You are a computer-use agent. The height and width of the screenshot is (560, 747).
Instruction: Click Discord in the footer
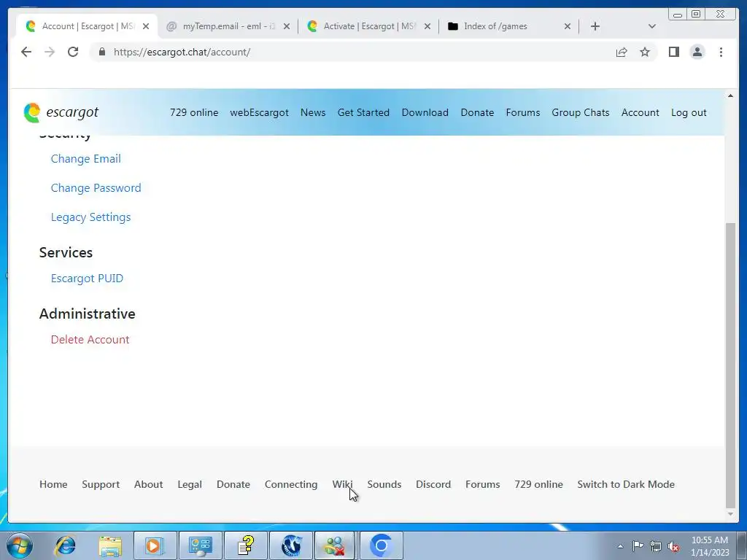[x=433, y=484]
